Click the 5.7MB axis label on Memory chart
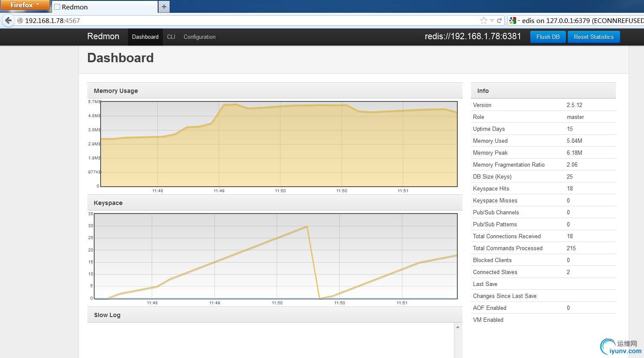 [95, 102]
